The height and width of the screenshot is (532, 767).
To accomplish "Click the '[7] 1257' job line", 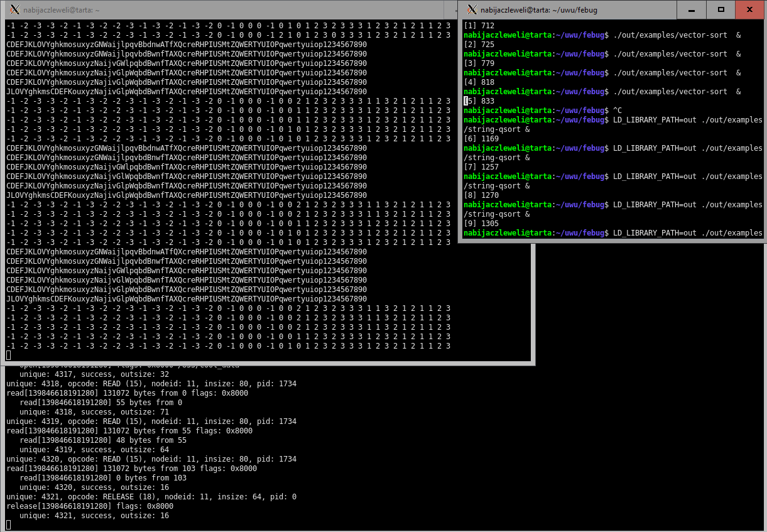I will tap(481, 167).
